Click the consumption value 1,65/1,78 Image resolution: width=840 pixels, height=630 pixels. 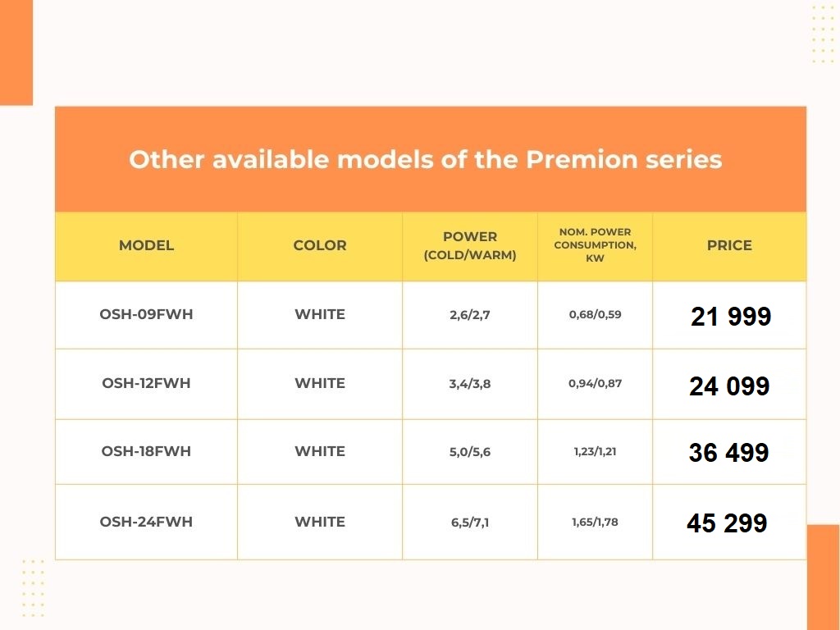click(595, 522)
